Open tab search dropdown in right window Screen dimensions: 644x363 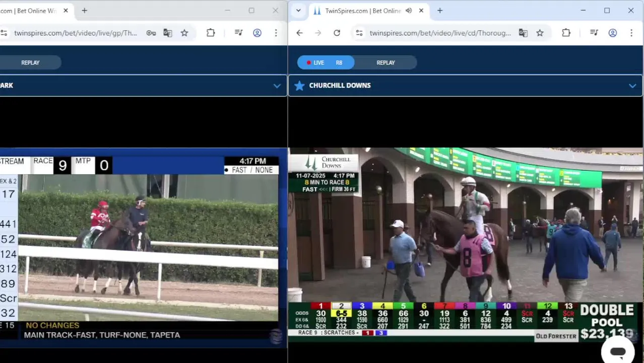tap(298, 11)
